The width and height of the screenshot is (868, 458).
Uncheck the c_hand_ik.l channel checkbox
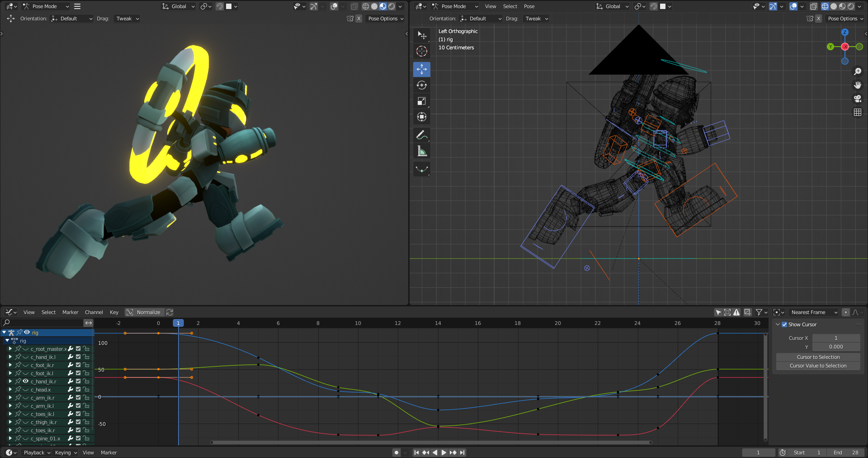[78, 357]
